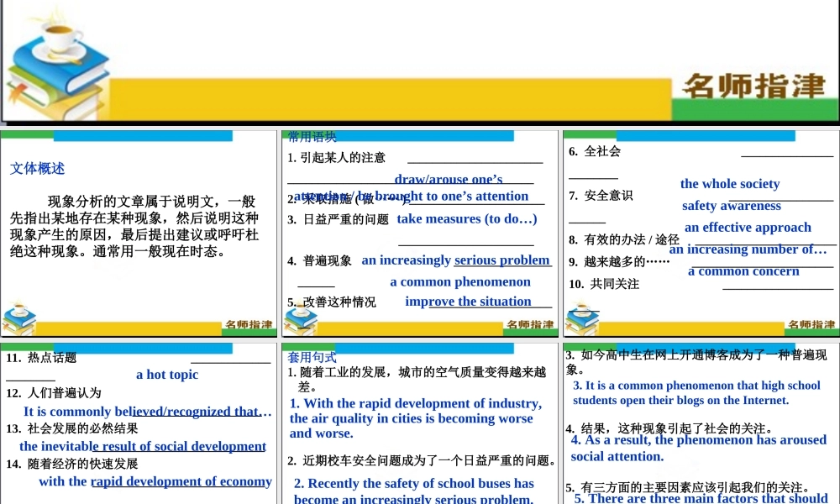This screenshot has width=840, height=504.
Task: Click the phrase a common phenomenon
Action: tap(459, 281)
